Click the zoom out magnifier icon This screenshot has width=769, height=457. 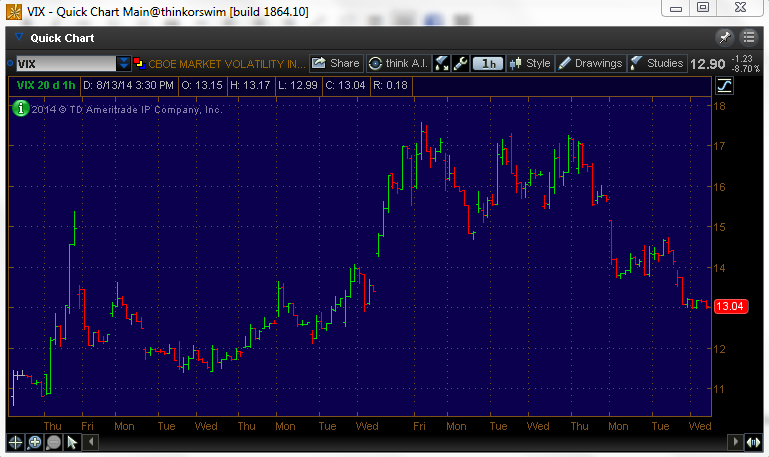click(53, 442)
